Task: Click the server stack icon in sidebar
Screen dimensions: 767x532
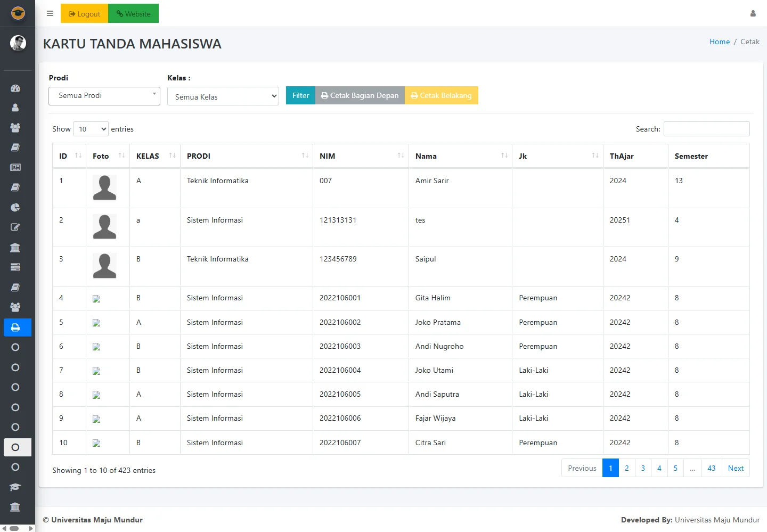Action: click(x=15, y=267)
